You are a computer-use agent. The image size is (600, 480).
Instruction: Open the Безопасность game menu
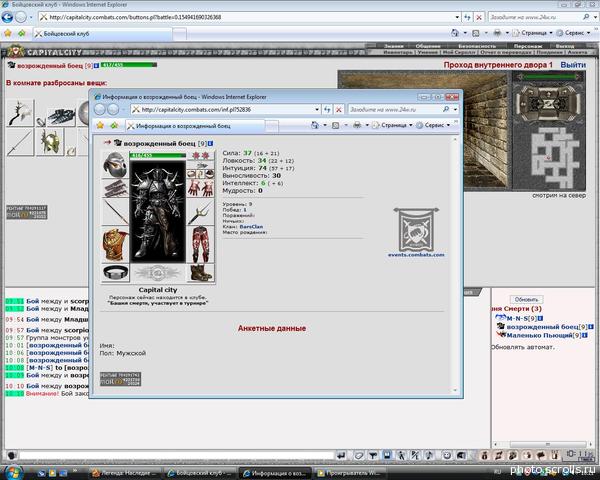coord(477,46)
